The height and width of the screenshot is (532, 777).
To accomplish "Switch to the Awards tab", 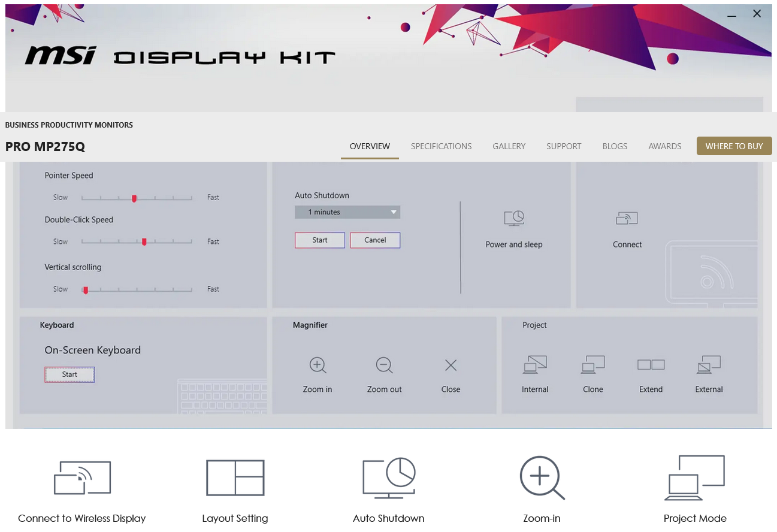I will 665,146.
